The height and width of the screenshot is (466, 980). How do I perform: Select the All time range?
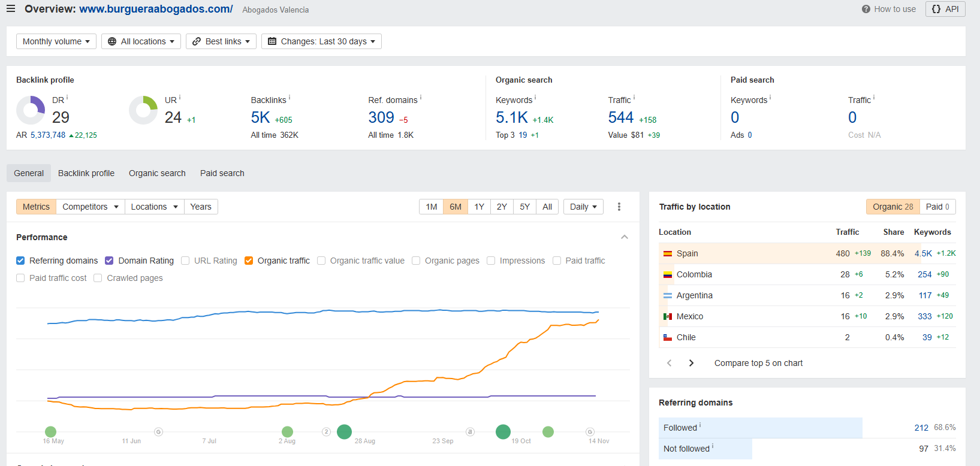tap(547, 207)
